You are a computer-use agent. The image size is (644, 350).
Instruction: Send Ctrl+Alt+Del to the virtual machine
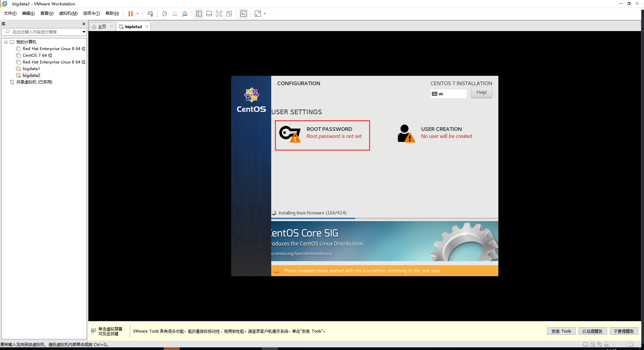tap(150, 14)
